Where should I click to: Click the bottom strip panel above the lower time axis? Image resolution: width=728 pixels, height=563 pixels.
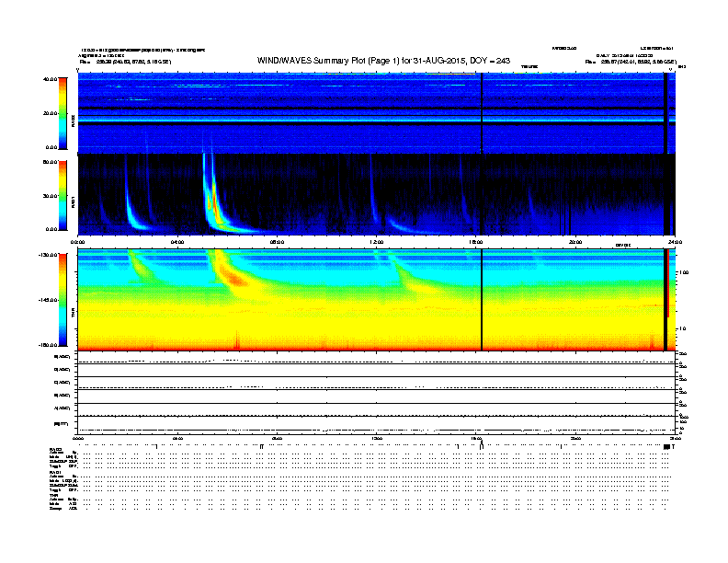point(376,425)
